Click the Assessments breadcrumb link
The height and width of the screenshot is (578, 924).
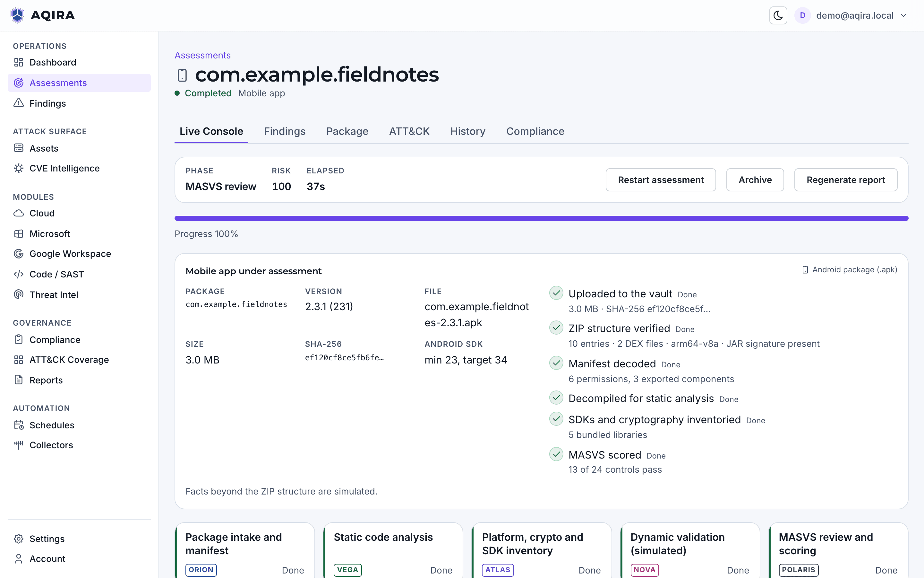pos(202,56)
